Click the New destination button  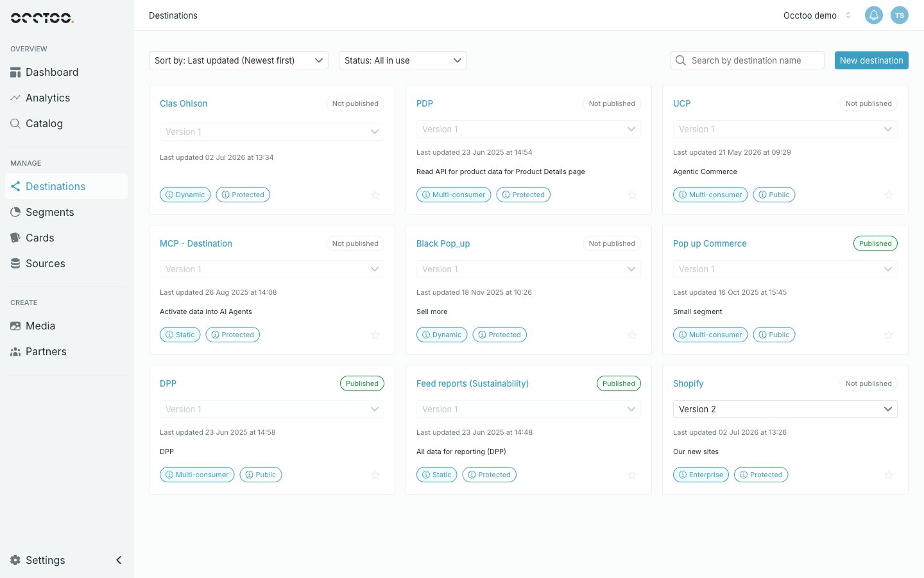[x=871, y=60]
